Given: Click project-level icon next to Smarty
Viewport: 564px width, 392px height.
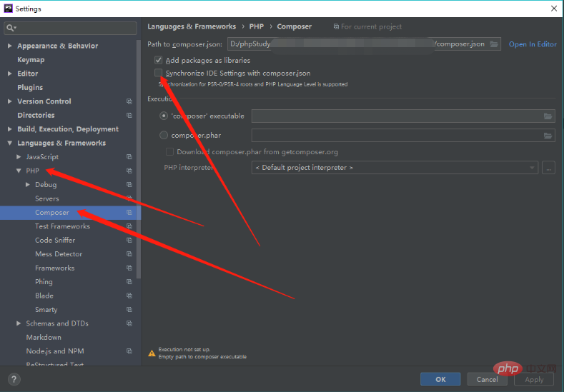Looking at the screenshot, I should [129, 310].
